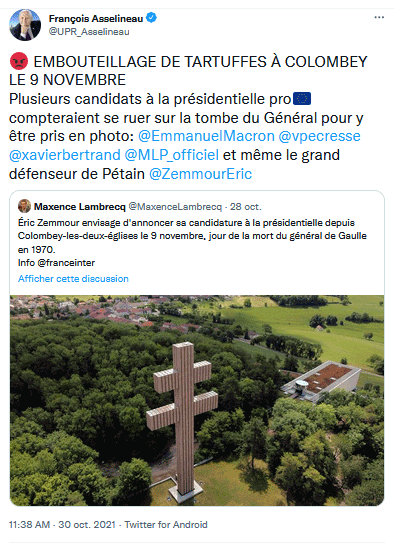Open the @MLP_officiel mention

(x=172, y=155)
